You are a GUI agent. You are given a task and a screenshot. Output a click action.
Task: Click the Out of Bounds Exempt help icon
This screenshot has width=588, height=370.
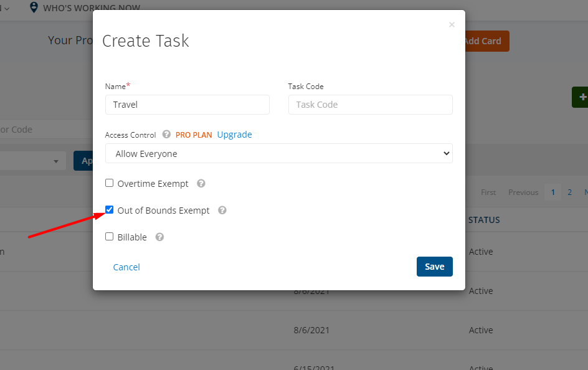[222, 211]
